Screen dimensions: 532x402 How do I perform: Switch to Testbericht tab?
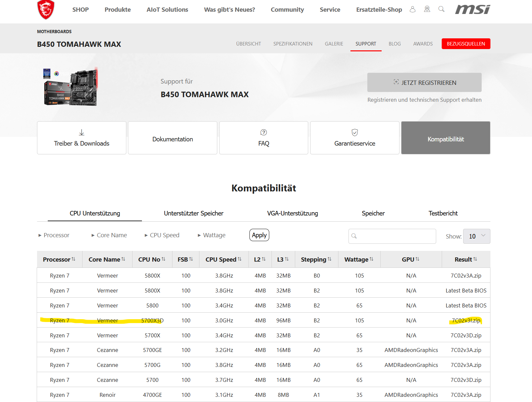[x=443, y=214]
